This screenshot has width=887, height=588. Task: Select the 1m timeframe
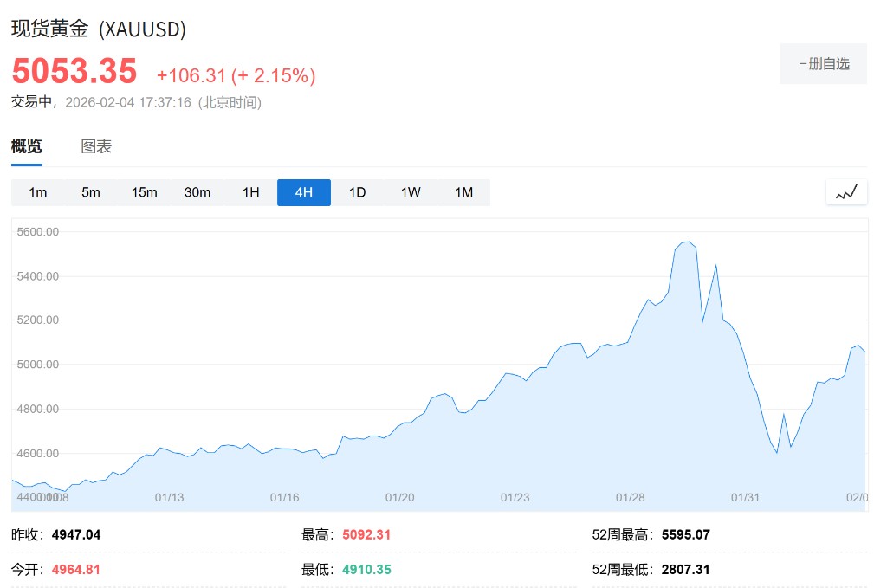point(38,192)
